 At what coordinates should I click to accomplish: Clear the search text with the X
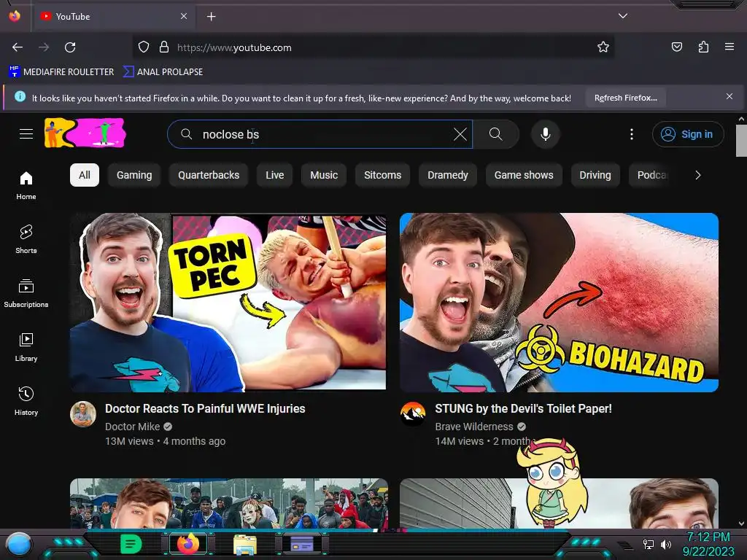click(460, 134)
